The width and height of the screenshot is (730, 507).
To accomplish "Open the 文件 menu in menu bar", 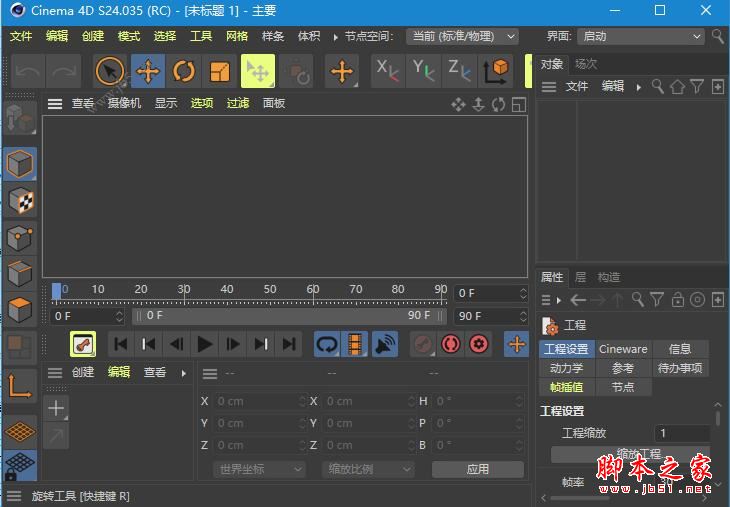I will [21, 36].
